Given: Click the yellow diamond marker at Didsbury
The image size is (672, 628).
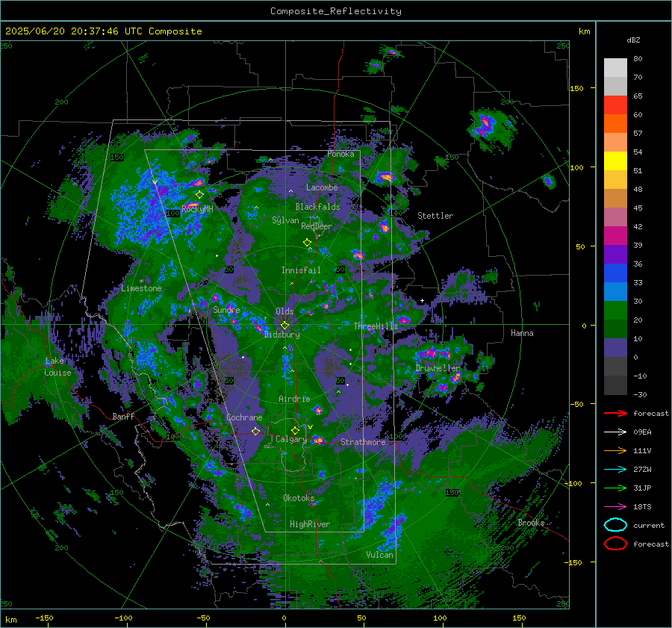Looking at the screenshot, I should click(284, 326).
